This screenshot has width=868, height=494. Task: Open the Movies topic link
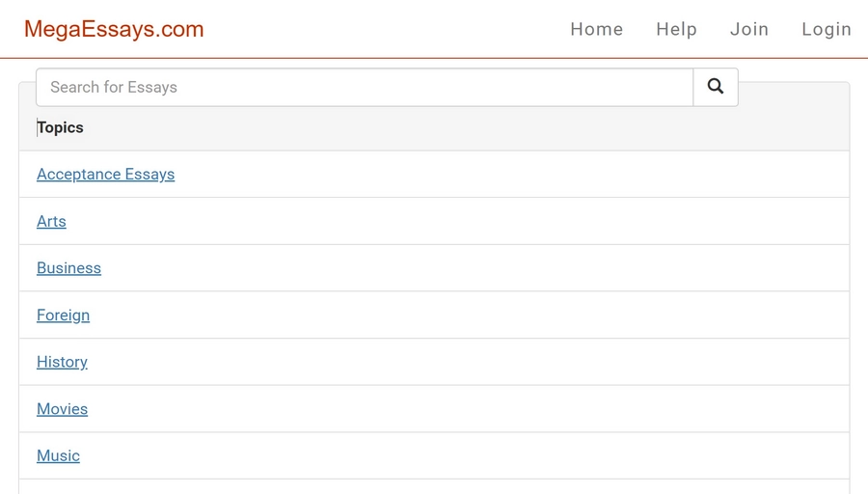62,409
